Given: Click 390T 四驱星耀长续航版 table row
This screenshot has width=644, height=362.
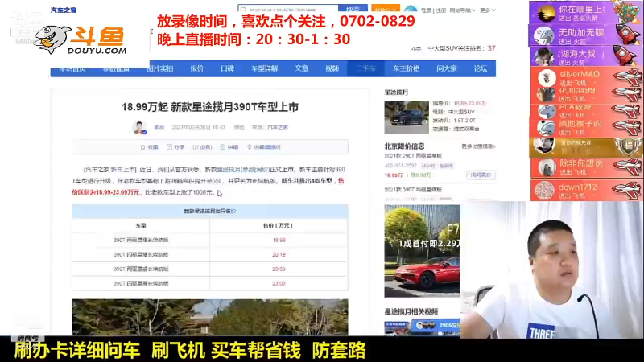Looking at the screenshot, I should 210,255.
